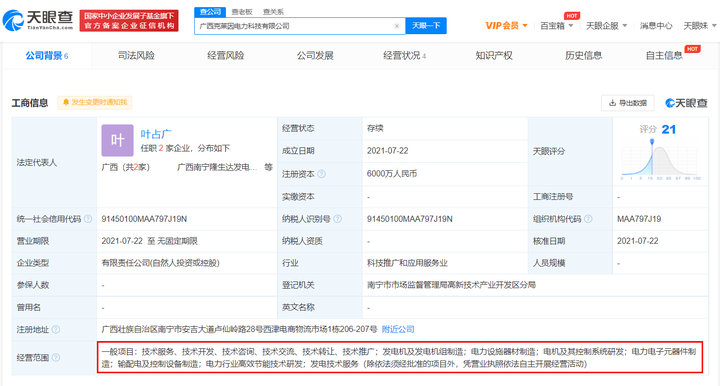This screenshot has height=386, width=720.
Task: Click the 导出数据 export button
Action: [628, 103]
